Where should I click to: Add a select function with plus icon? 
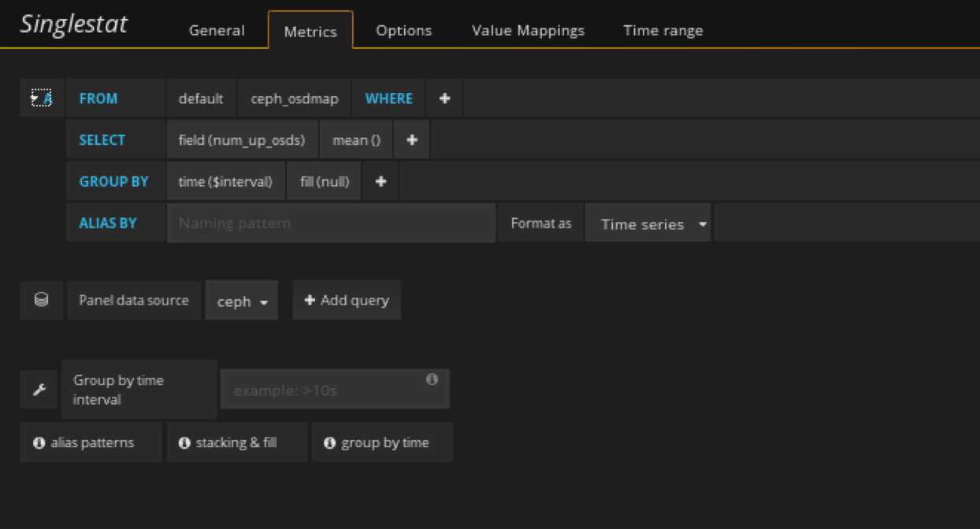(x=411, y=140)
